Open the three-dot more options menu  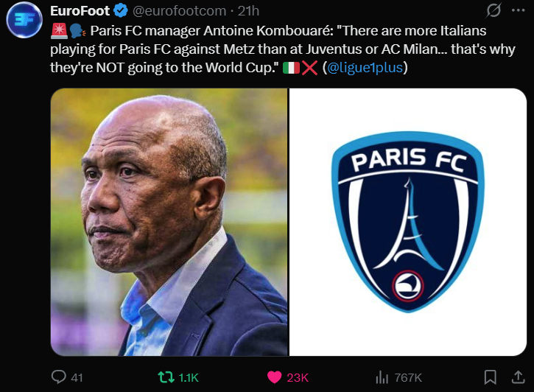coord(518,10)
